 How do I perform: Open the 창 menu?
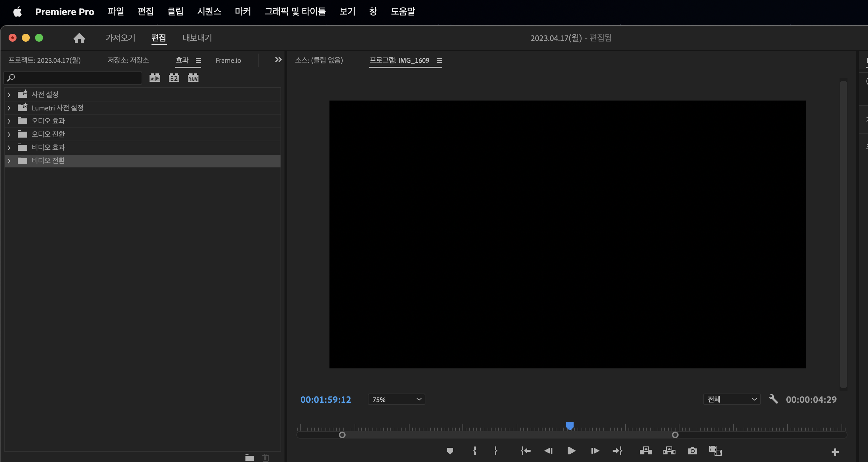(x=373, y=12)
